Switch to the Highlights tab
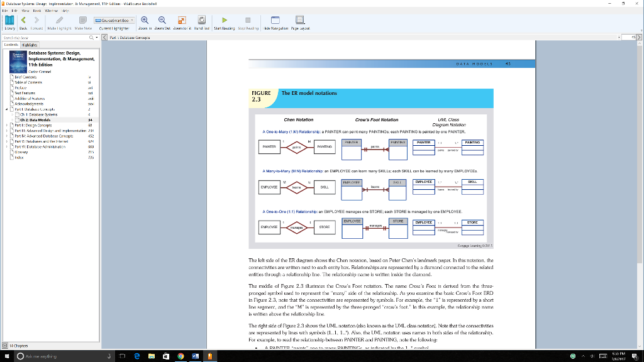The width and height of the screenshot is (644, 362). (x=30, y=45)
